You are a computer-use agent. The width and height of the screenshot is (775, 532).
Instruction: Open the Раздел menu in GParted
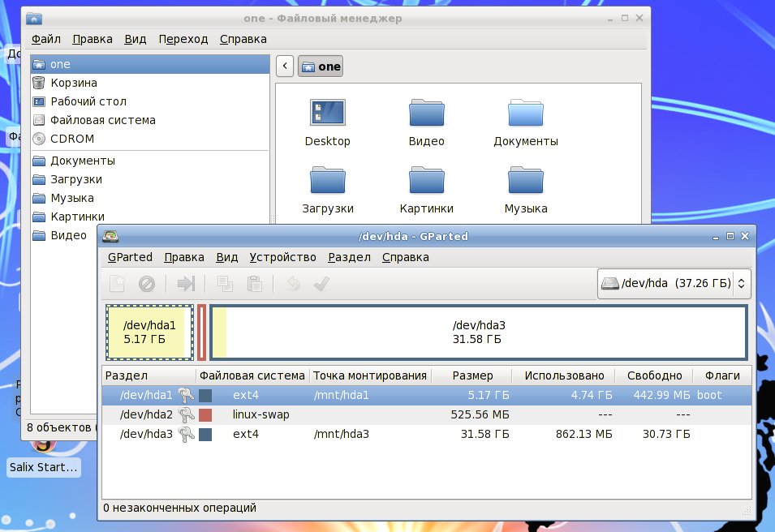(349, 257)
